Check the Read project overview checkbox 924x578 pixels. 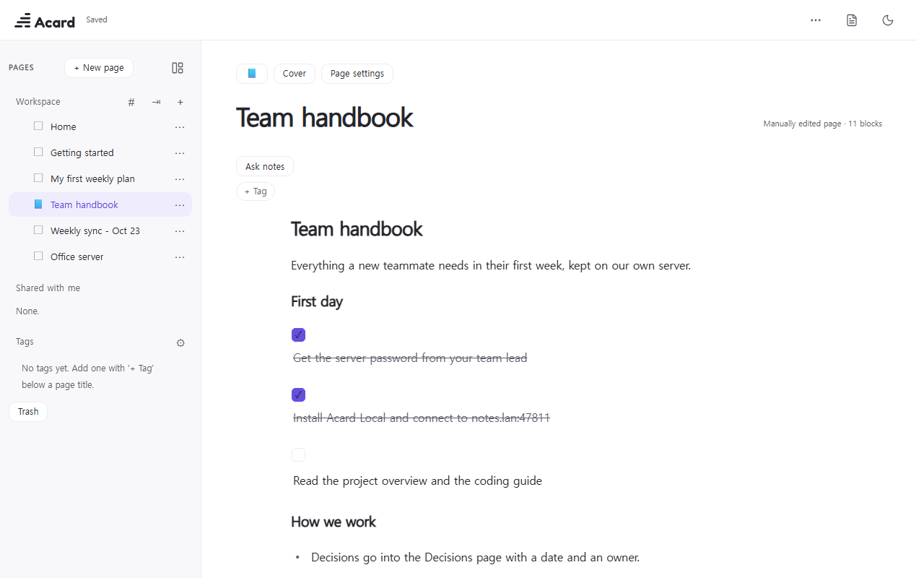298,454
